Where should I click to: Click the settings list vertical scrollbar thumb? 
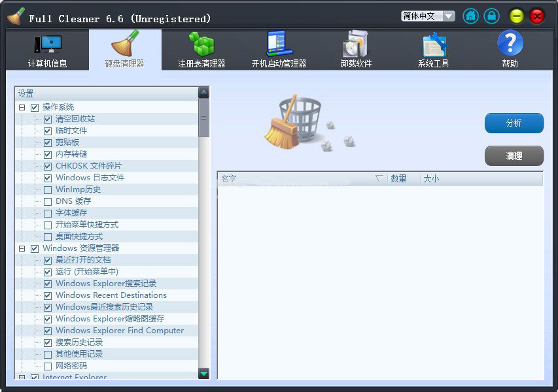[204, 118]
